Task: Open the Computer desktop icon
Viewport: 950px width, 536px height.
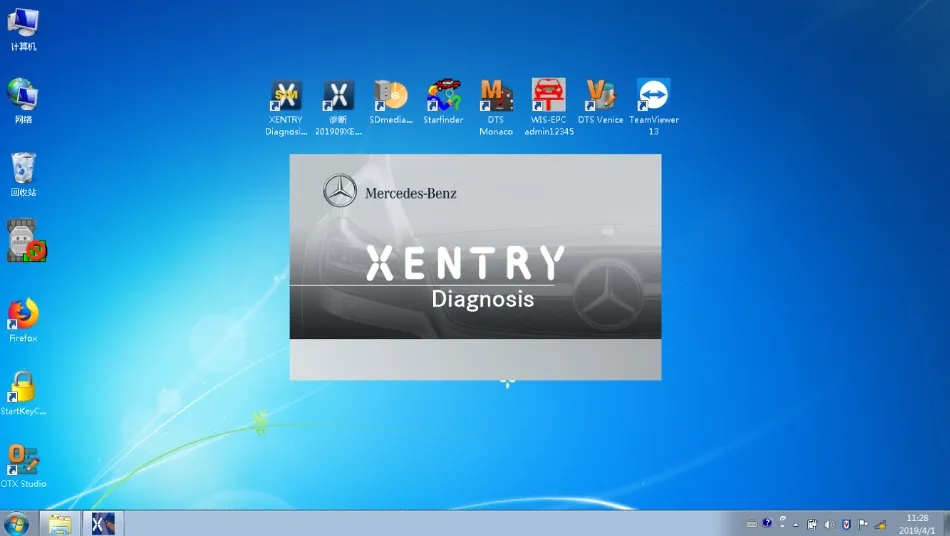Action: 22,24
